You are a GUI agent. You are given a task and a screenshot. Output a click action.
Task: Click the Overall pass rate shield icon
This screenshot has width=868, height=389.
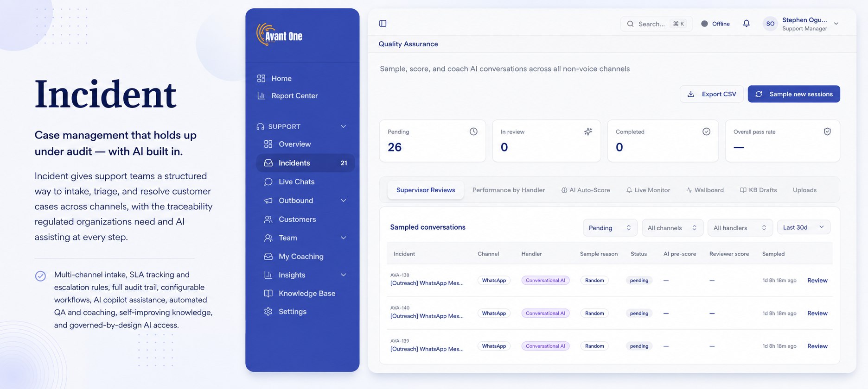click(827, 132)
